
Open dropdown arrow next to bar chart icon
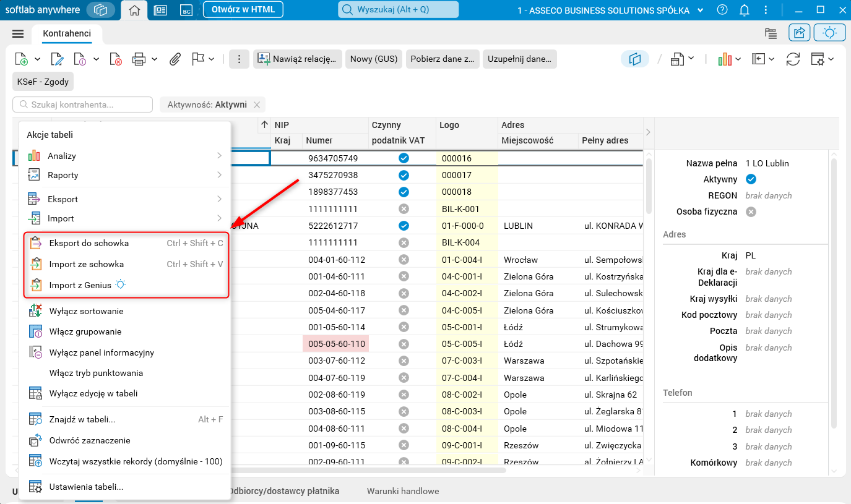[x=738, y=59]
